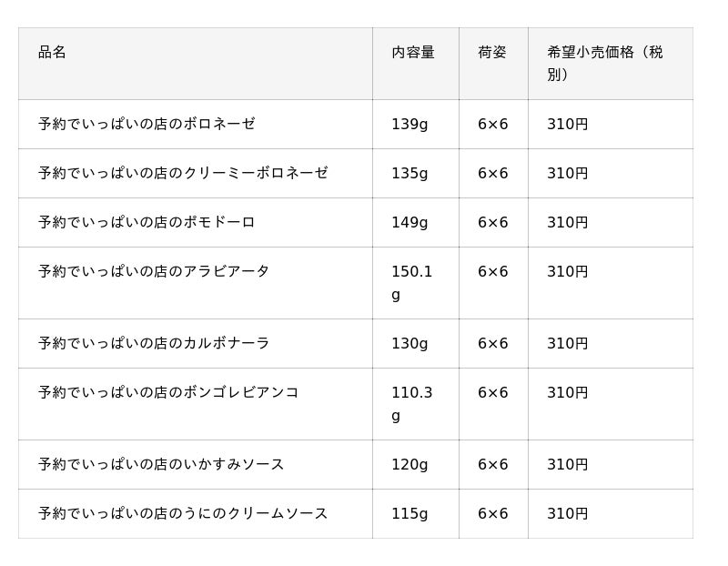Click the 荷姿 column header
The width and height of the screenshot is (728, 566).
tap(492, 53)
